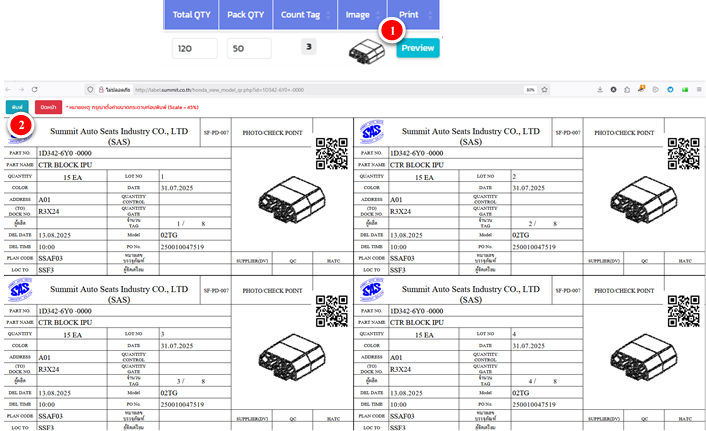706x431 pixels.
Task: Click the Total QTY field showing 120
Action: [x=194, y=49]
